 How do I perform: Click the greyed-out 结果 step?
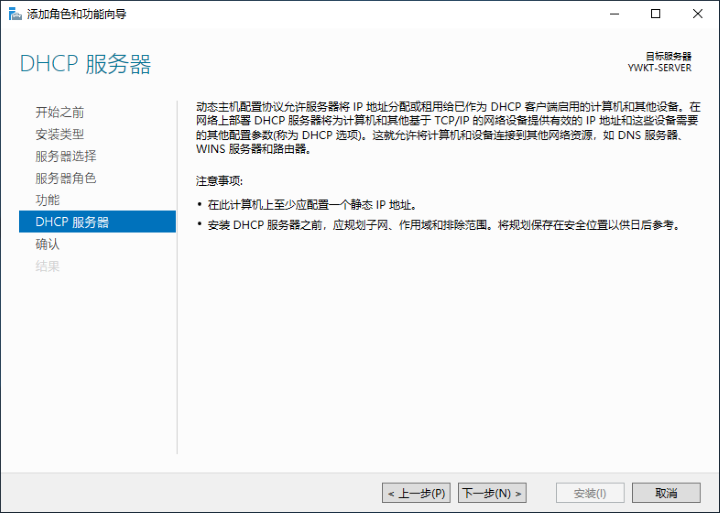point(47,266)
